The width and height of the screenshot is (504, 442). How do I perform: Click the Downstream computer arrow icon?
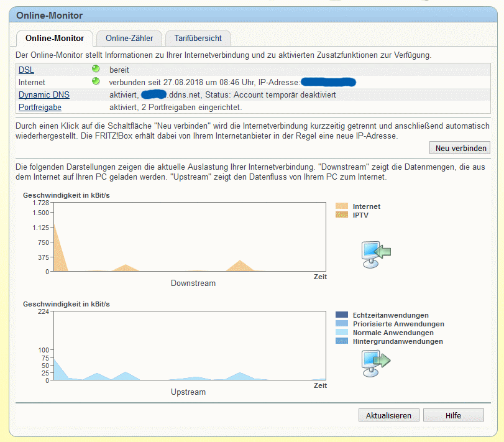click(x=376, y=254)
